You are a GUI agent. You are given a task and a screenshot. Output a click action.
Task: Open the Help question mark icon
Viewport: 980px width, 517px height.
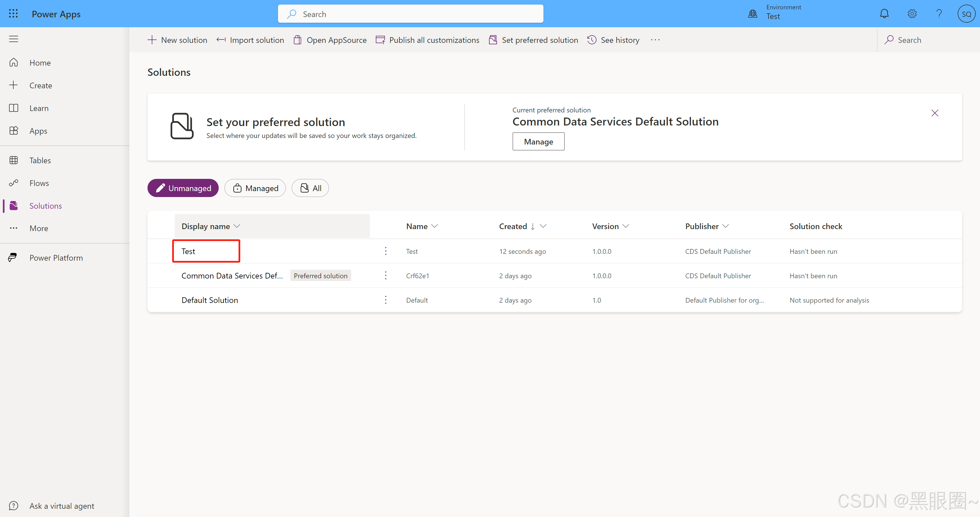[939, 13]
